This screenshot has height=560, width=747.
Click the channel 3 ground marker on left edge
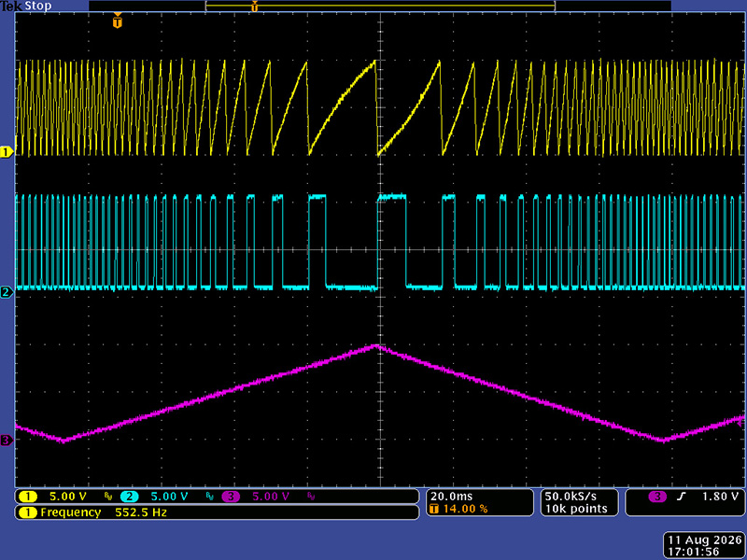click(7, 441)
